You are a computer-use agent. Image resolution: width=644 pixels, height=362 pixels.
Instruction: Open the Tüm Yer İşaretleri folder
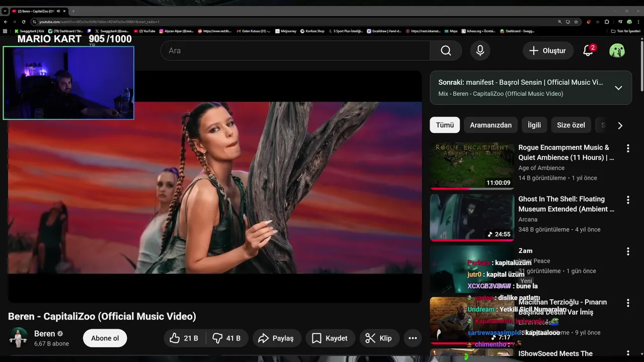(625, 31)
